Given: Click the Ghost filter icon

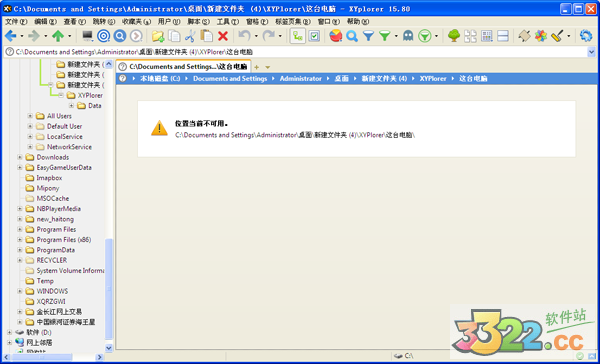Looking at the screenshot, I should tap(408, 36).
